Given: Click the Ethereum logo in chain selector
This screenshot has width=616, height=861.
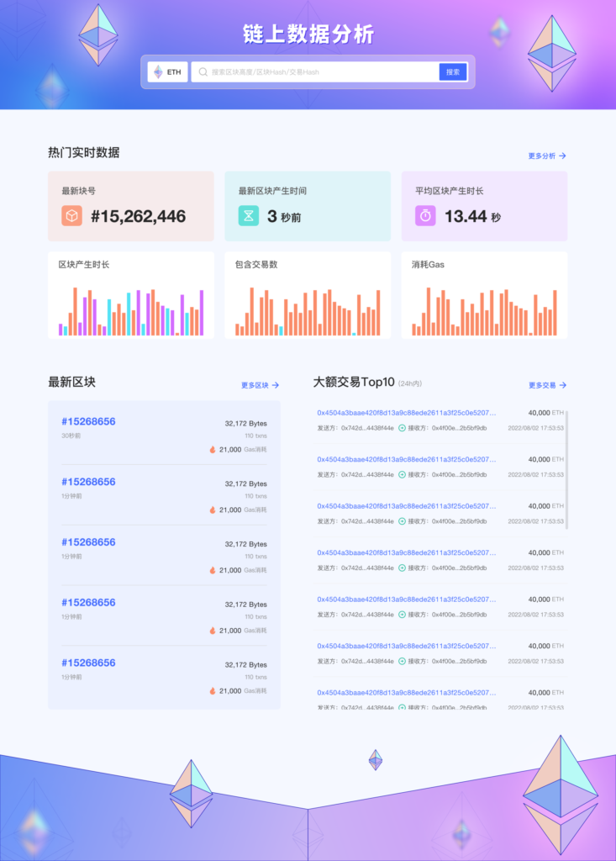Looking at the screenshot, I should pyautogui.click(x=158, y=72).
